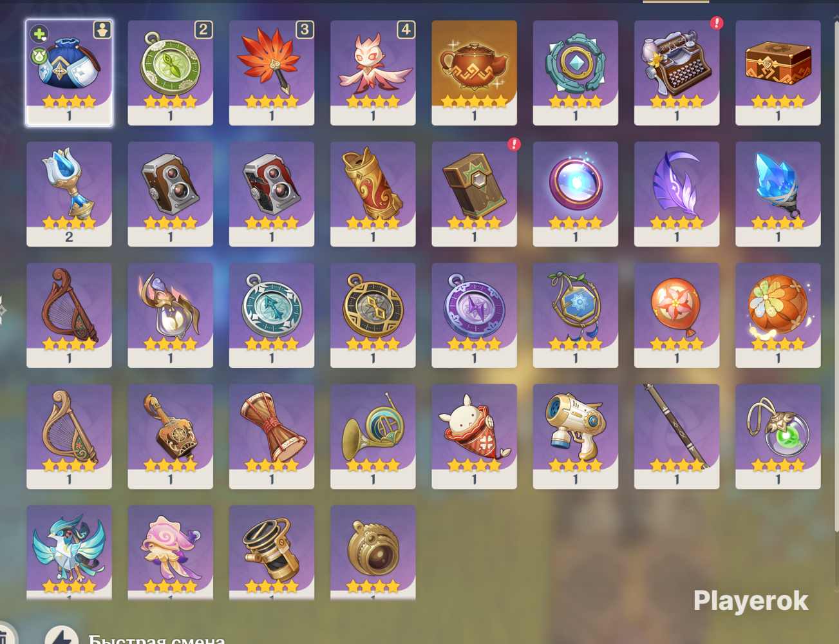This screenshot has width=839, height=644.
Task: Select the blue Adepti seeker's pouch gadget
Action: click(69, 72)
